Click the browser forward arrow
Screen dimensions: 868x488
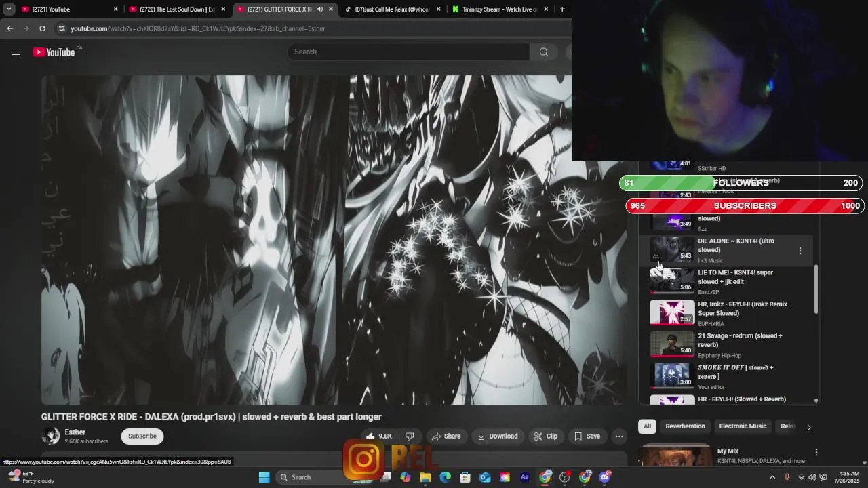click(26, 28)
